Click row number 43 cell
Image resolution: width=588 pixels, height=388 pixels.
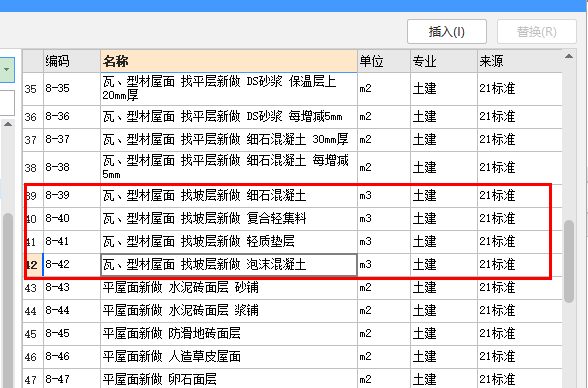[33, 288]
